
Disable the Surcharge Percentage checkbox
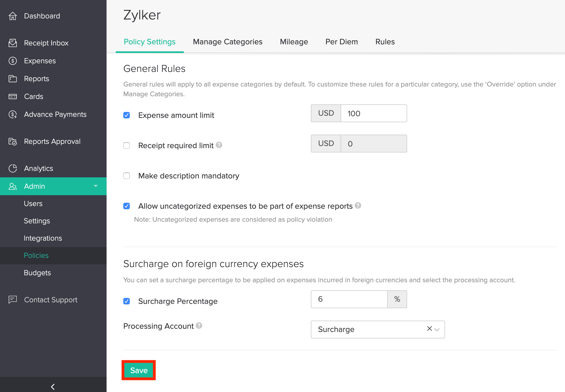(x=127, y=301)
